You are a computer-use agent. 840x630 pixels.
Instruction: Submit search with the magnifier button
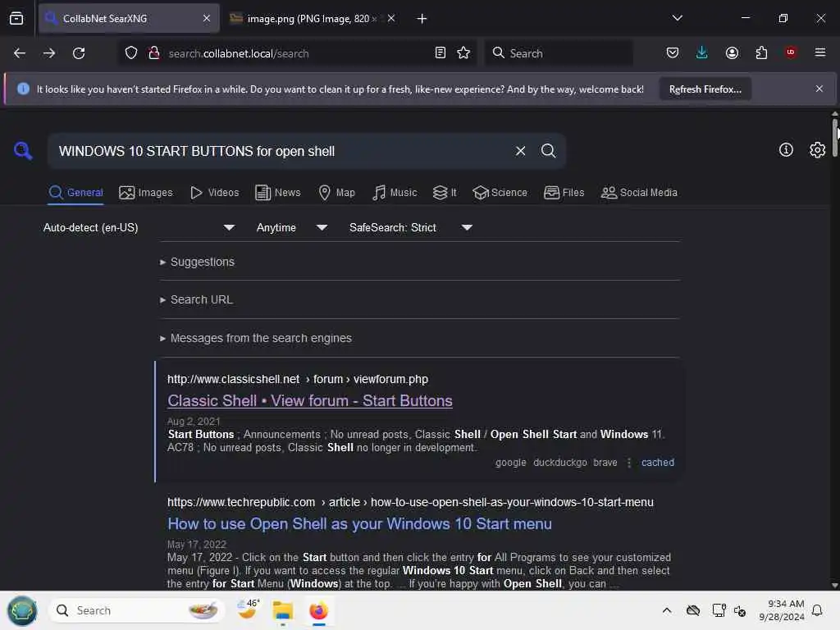[548, 151]
